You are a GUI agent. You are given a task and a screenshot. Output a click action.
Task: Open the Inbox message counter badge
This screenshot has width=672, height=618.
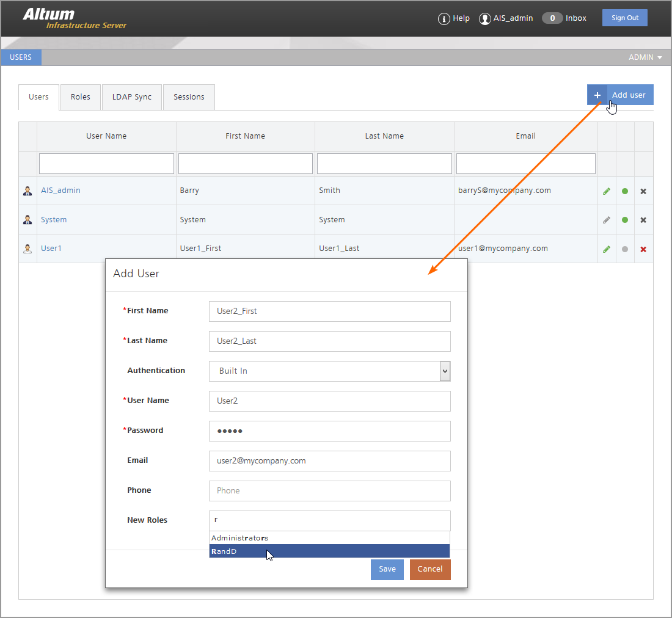pyautogui.click(x=552, y=18)
